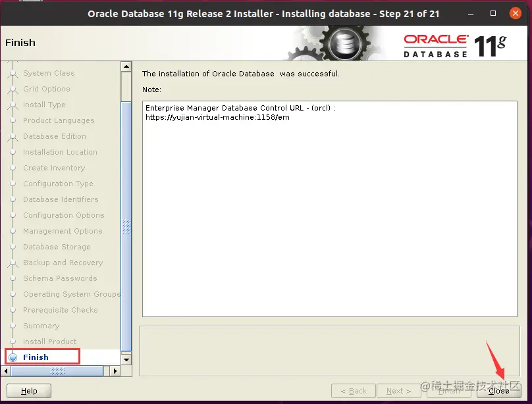Select the Install Product step

[x=49, y=341]
